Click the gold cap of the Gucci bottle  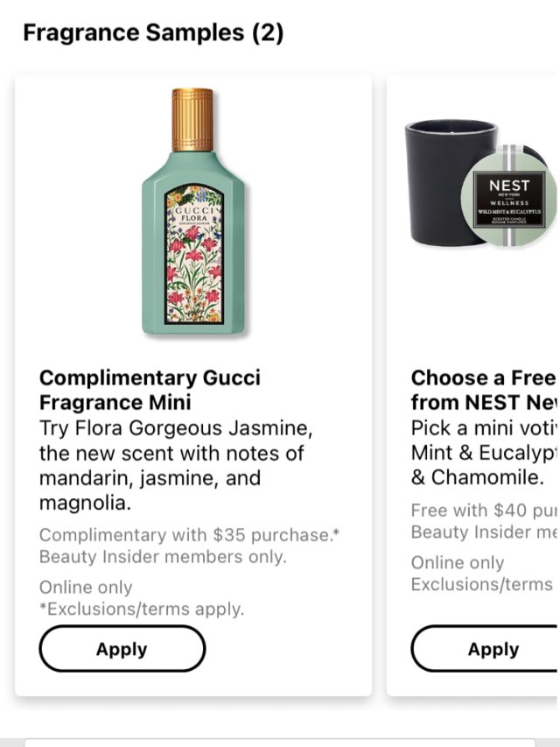pos(192,119)
